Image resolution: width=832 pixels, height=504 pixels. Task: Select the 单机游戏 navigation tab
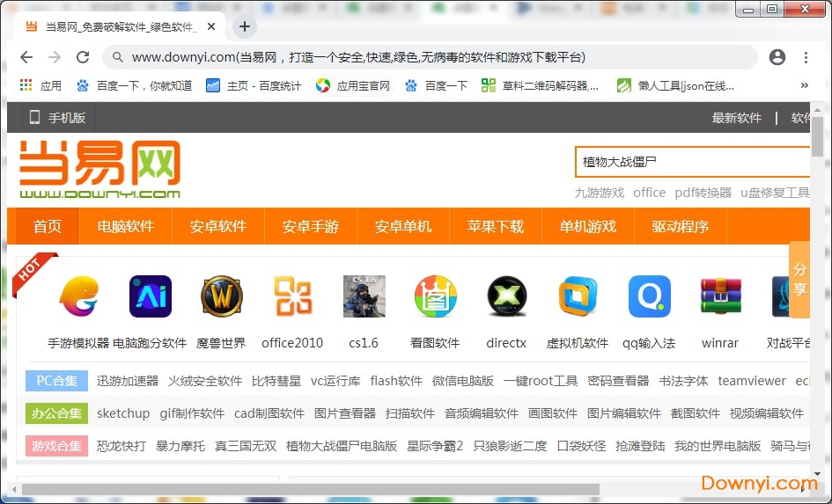click(x=587, y=227)
